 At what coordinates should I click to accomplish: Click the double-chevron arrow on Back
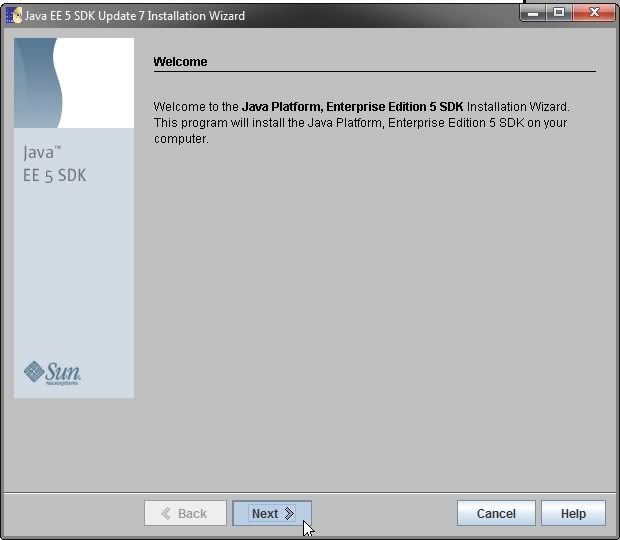click(165, 513)
